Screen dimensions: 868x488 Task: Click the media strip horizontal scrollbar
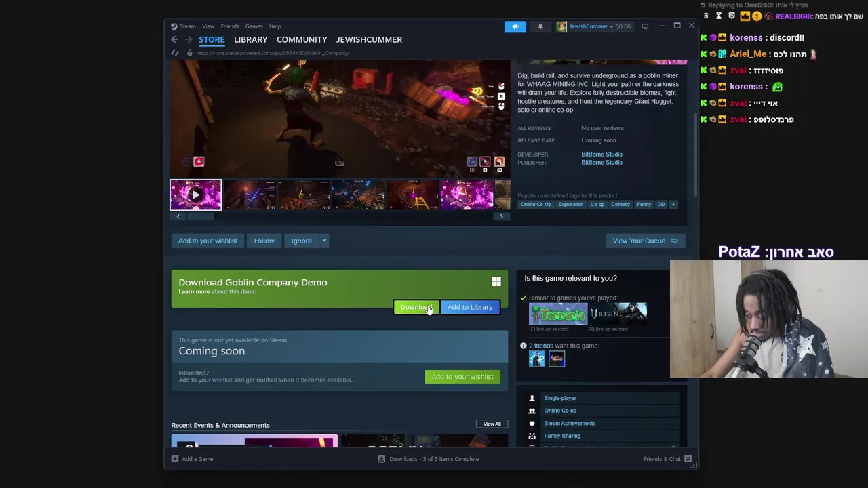click(200, 216)
